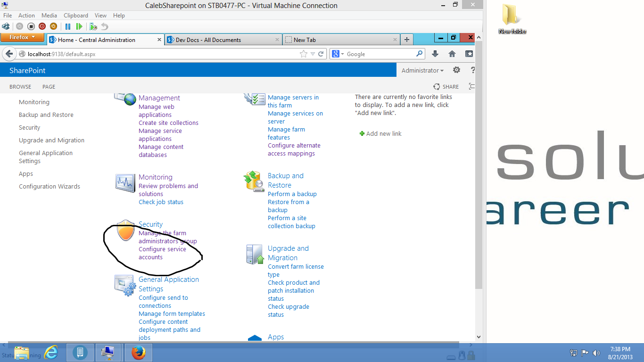Open the Firefox downloads arrow

435,54
